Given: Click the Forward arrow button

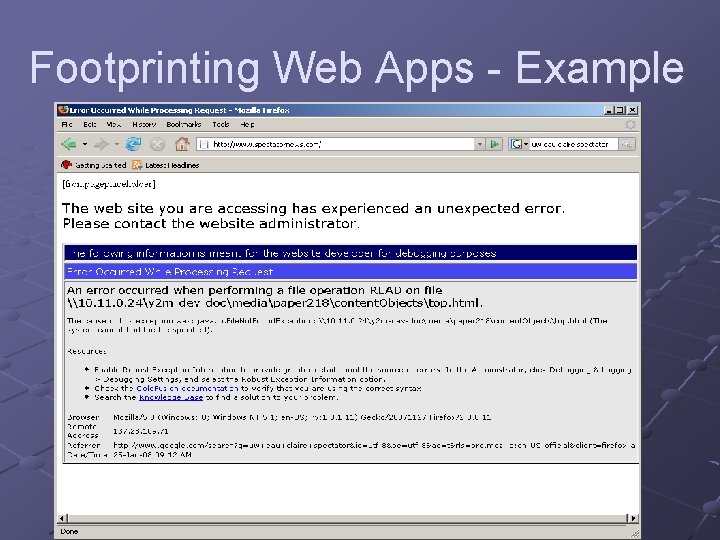Looking at the screenshot, I should (101, 145).
